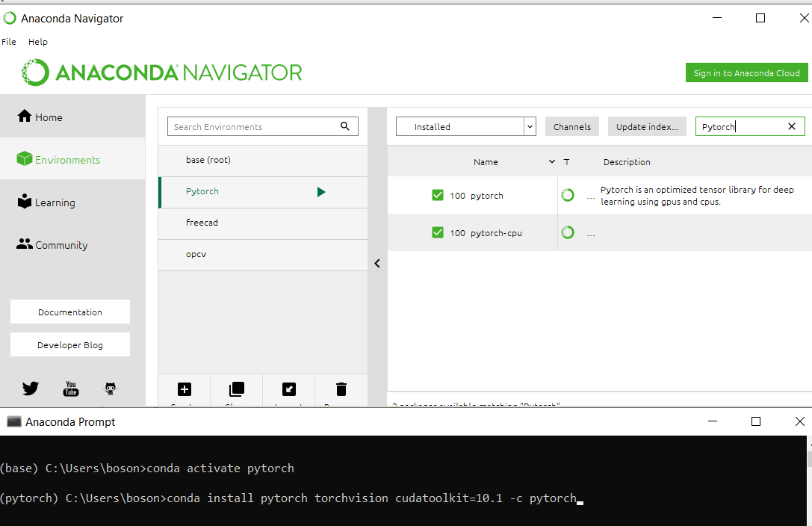Click the Remove environment trash icon
This screenshot has height=526, width=812.
tap(341, 389)
